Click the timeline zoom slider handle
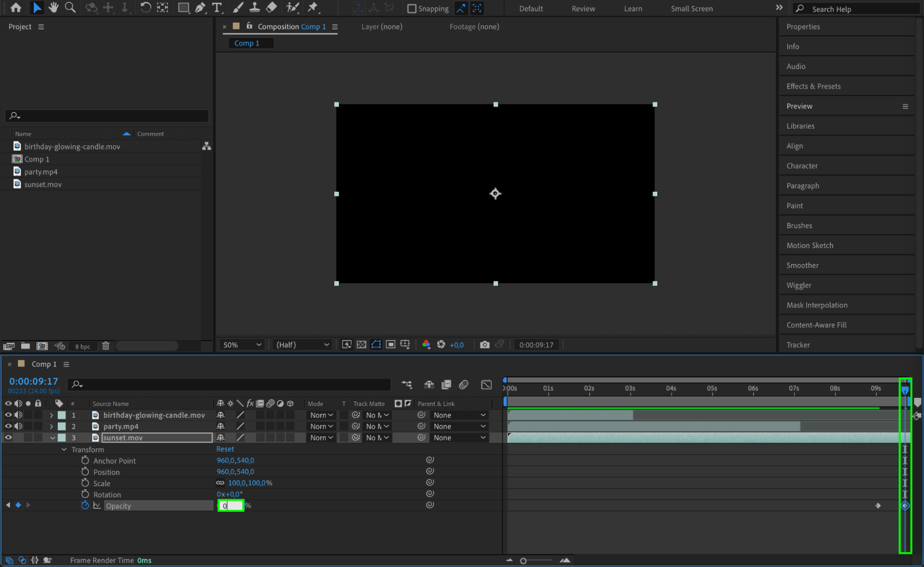The image size is (924, 567). pyautogui.click(x=523, y=561)
